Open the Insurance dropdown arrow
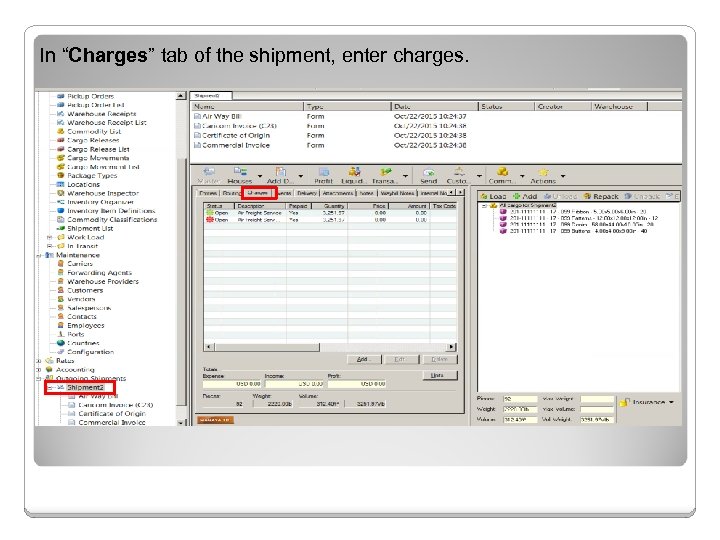The height and width of the screenshot is (540, 720). point(671,402)
